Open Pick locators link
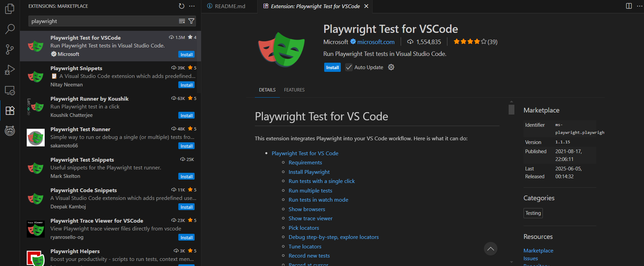Screen dimensions: 644x266 coord(304,228)
